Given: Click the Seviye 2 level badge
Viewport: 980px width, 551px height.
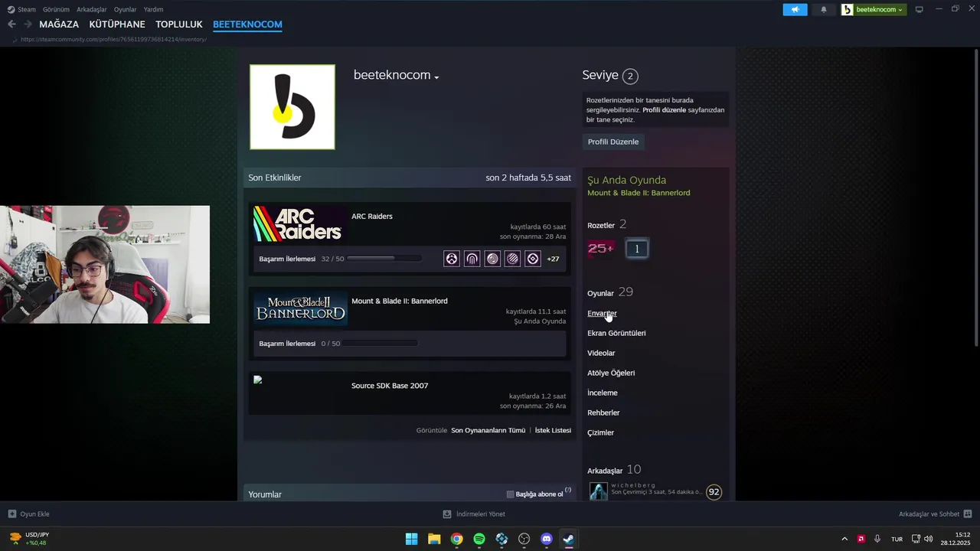Looking at the screenshot, I should 629,76.
